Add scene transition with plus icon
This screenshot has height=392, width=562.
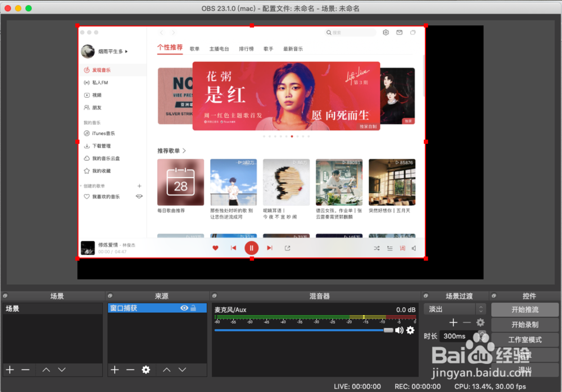454,322
